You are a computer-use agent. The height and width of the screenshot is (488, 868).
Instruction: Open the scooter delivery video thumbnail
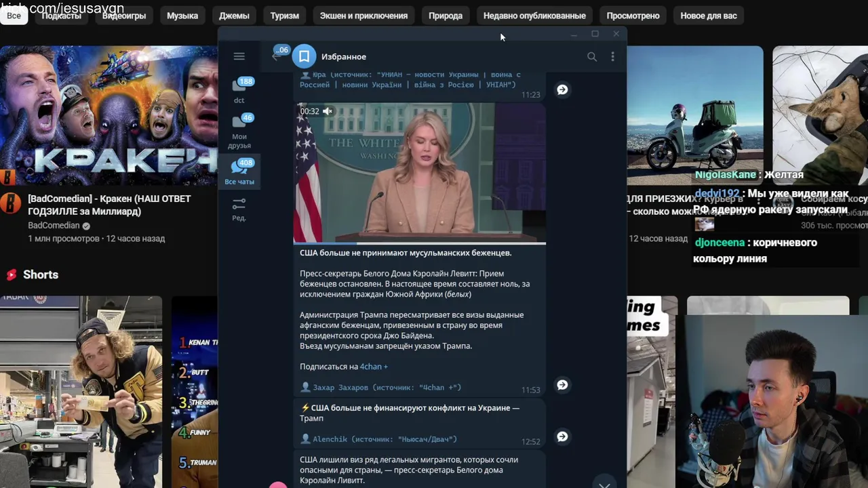(x=694, y=115)
